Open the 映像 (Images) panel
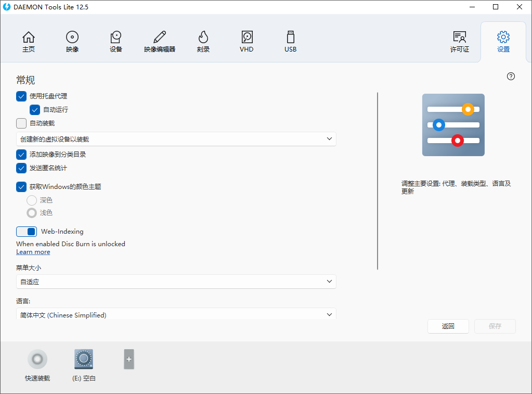Viewport: 532px width, 394px height. pos(72,41)
